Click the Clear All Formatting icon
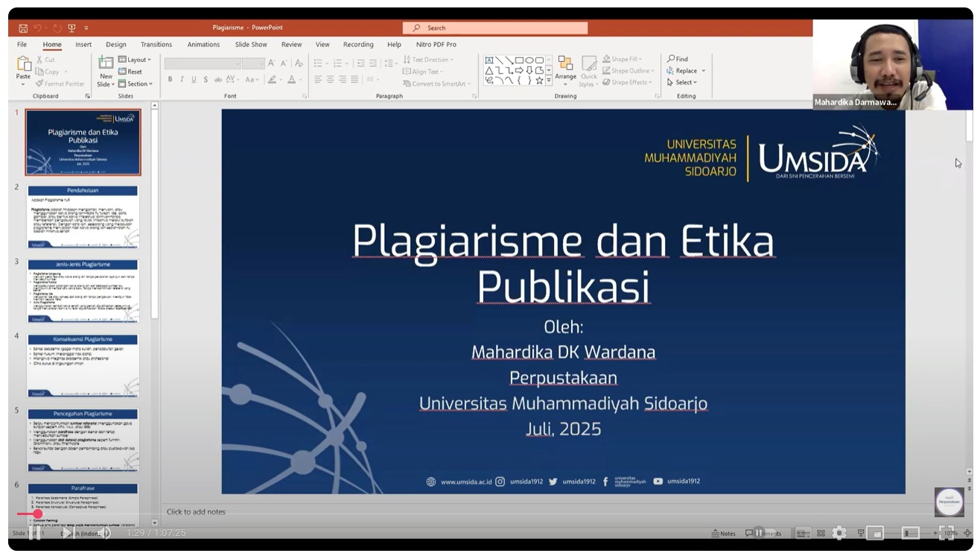The image size is (980, 556). click(299, 63)
